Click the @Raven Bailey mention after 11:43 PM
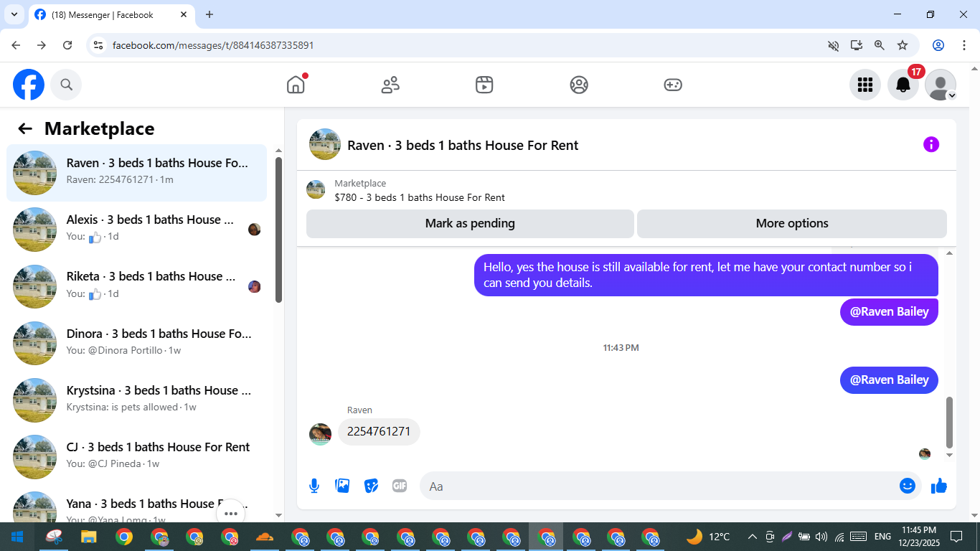This screenshot has height=551, width=980. tap(889, 380)
